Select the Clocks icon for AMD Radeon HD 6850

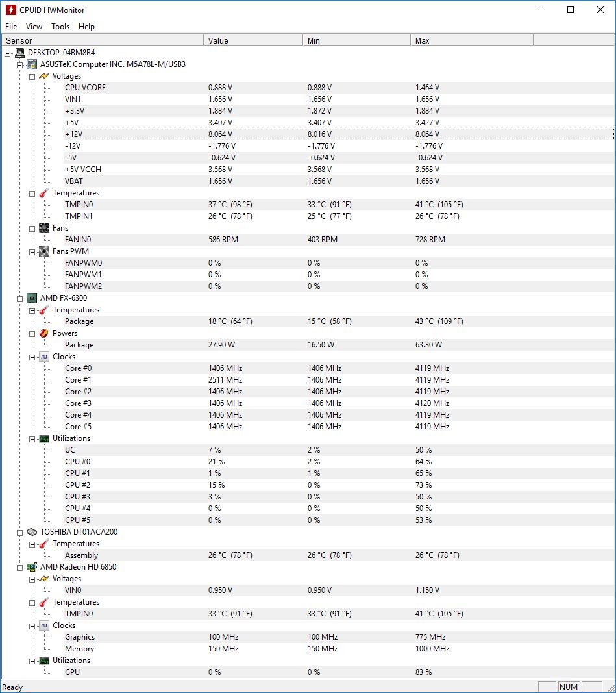click(x=43, y=625)
